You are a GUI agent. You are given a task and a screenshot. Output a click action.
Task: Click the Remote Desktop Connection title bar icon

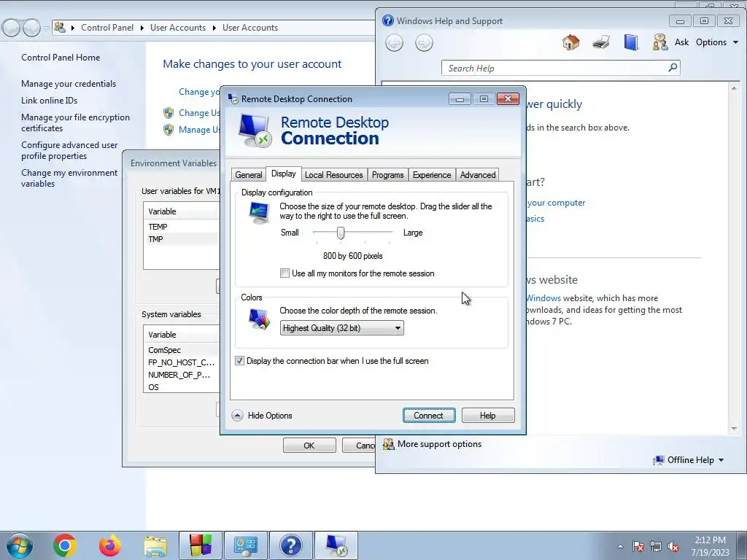coord(233,98)
